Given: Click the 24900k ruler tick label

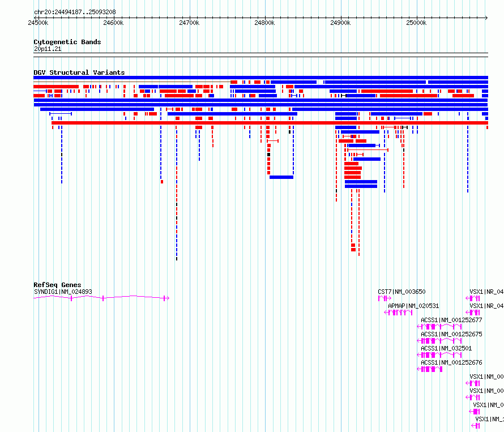Looking at the screenshot, I should (x=340, y=23).
